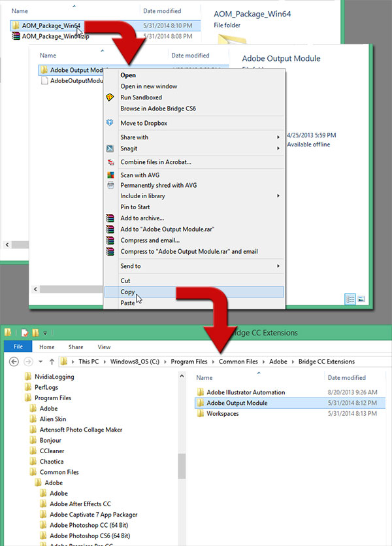Click the Dropbox icon beside Move to Dropbox
392x546 pixels.
click(x=110, y=122)
